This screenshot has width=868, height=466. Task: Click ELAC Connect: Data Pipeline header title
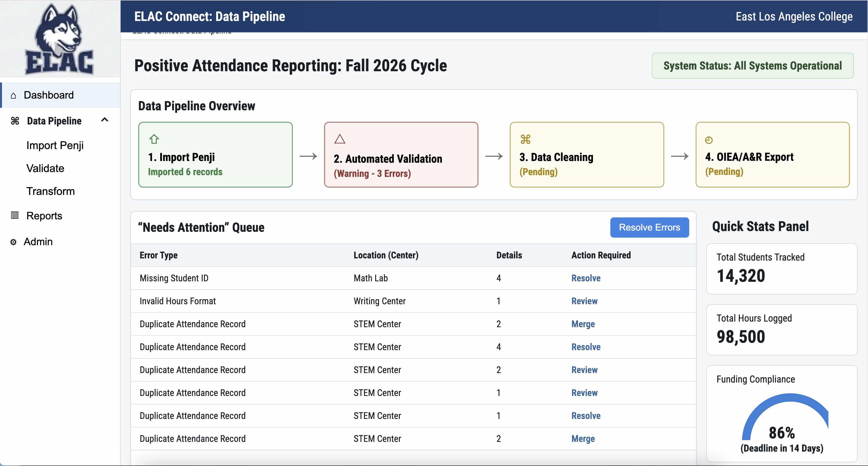coord(210,17)
